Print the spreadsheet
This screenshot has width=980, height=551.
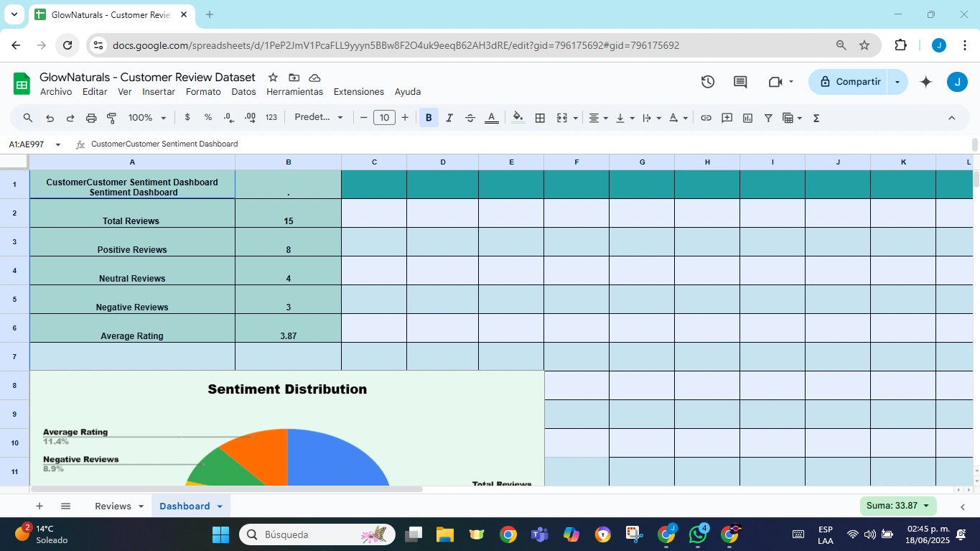[91, 118]
